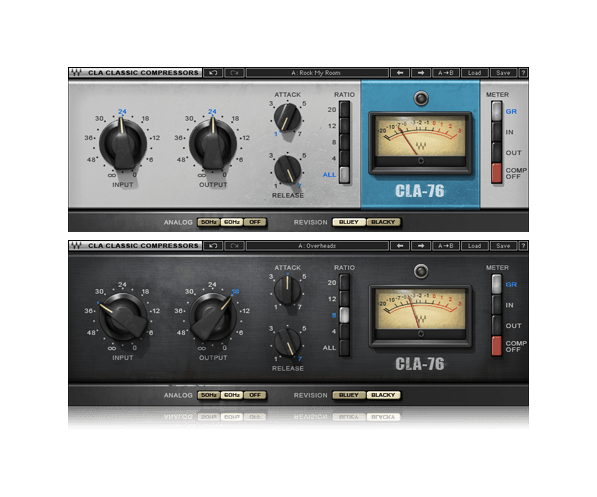Click Waves logo in Overheads plugin toolbar
597x497 pixels.
[77, 246]
